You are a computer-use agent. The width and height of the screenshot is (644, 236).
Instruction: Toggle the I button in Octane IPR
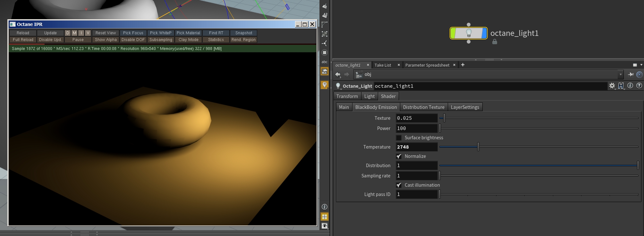pos(81,33)
